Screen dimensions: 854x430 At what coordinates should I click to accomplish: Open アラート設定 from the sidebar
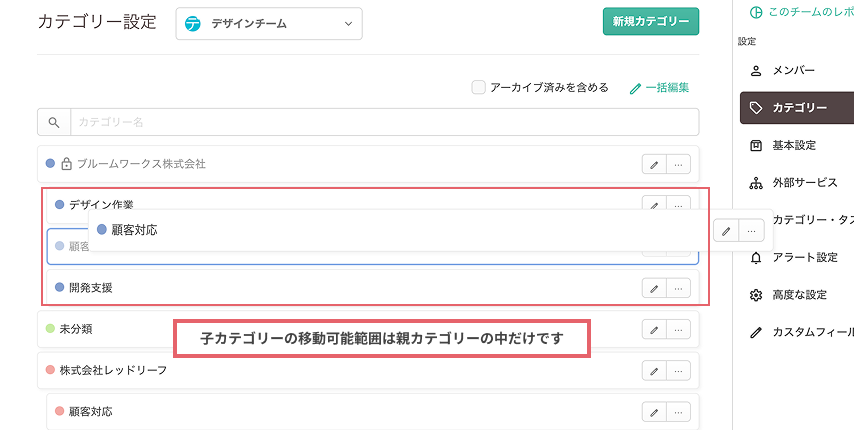804,257
